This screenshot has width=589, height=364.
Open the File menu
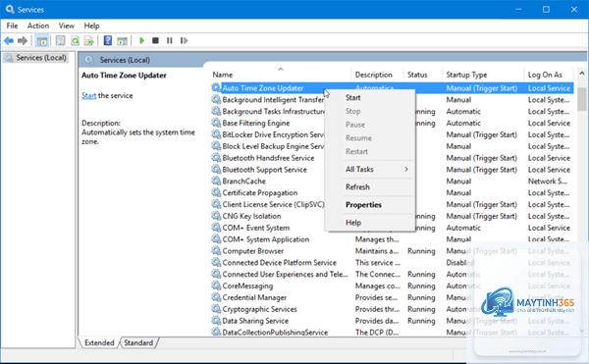pos(12,26)
